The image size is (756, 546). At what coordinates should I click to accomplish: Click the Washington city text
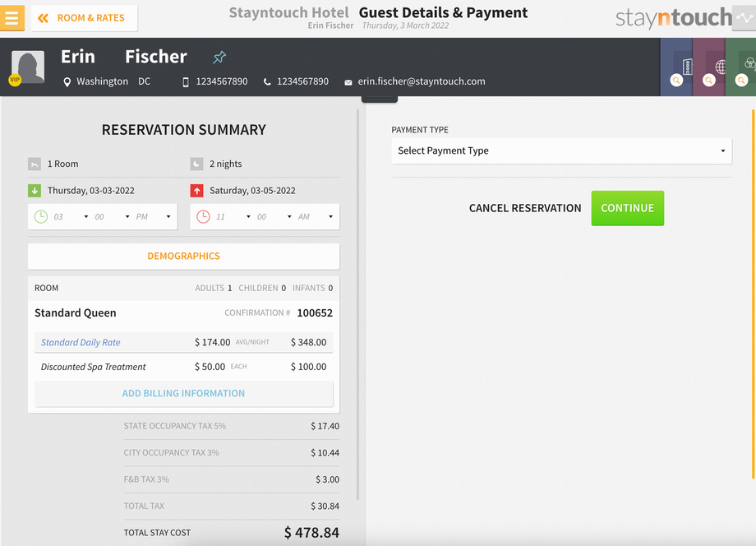click(x=102, y=81)
